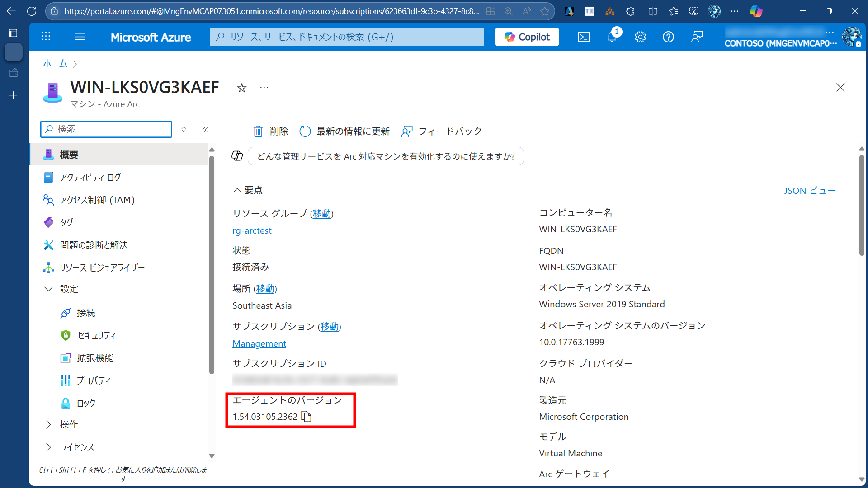Open portal settings gear
The height and width of the screenshot is (488, 868).
[x=640, y=37]
